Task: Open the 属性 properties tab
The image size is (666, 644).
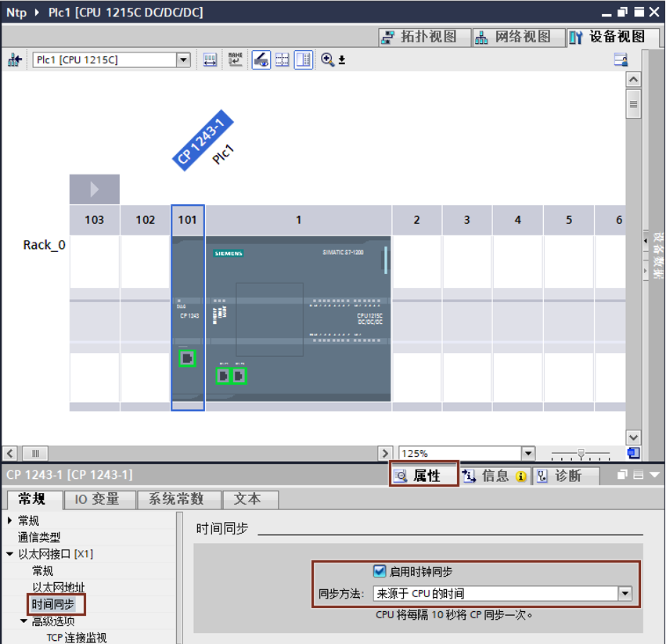Action: (424, 475)
